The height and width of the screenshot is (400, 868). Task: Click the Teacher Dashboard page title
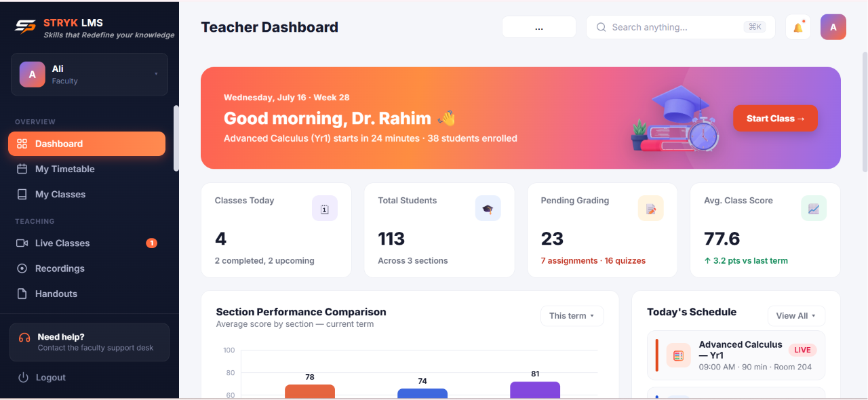(x=269, y=27)
